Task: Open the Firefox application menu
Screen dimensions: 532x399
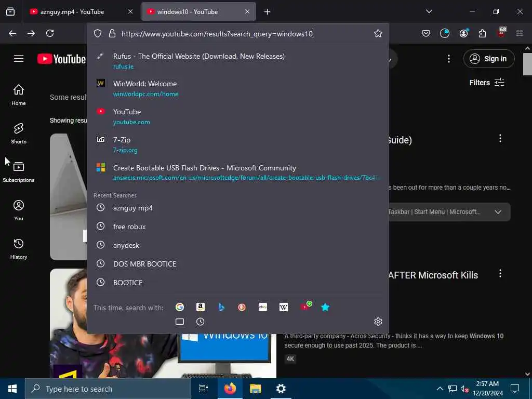Action: coord(520,33)
